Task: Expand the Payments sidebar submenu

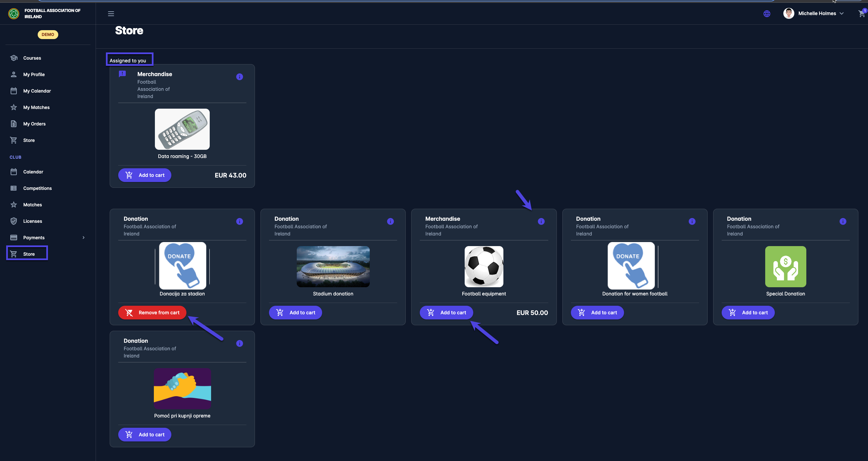Action: click(x=83, y=238)
